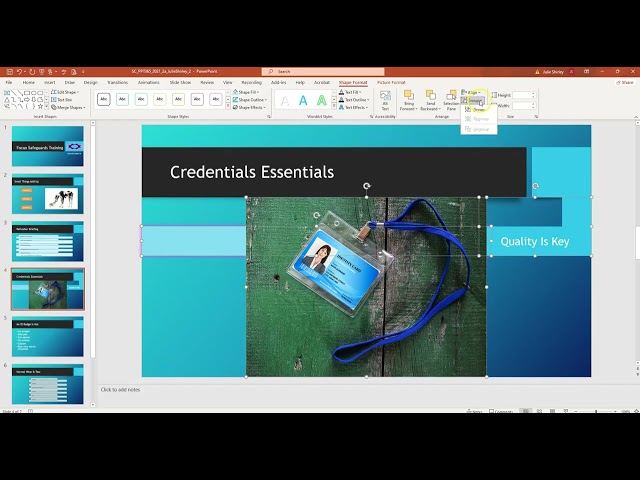Collapse the ribbon with the caret icon

point(636,117)
